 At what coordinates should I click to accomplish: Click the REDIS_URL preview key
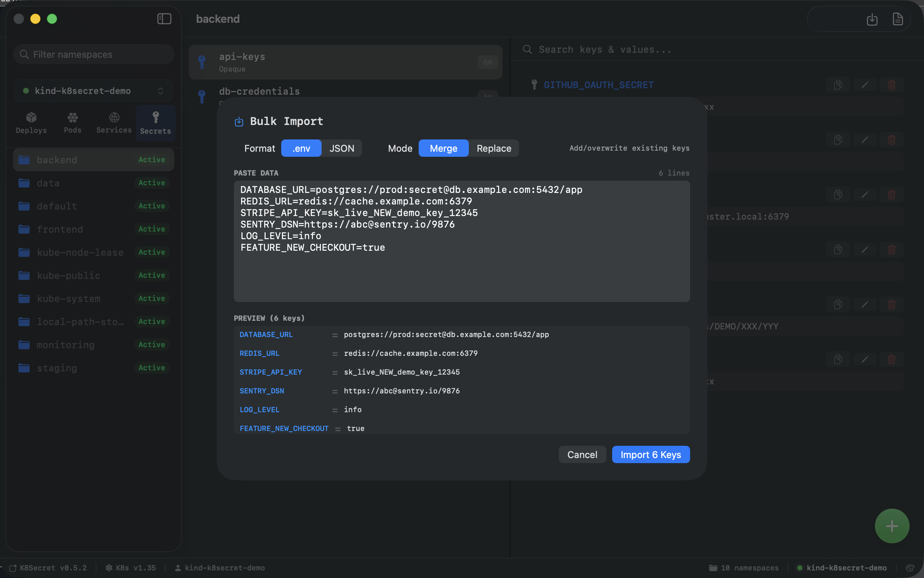click(x=259, y=353)
